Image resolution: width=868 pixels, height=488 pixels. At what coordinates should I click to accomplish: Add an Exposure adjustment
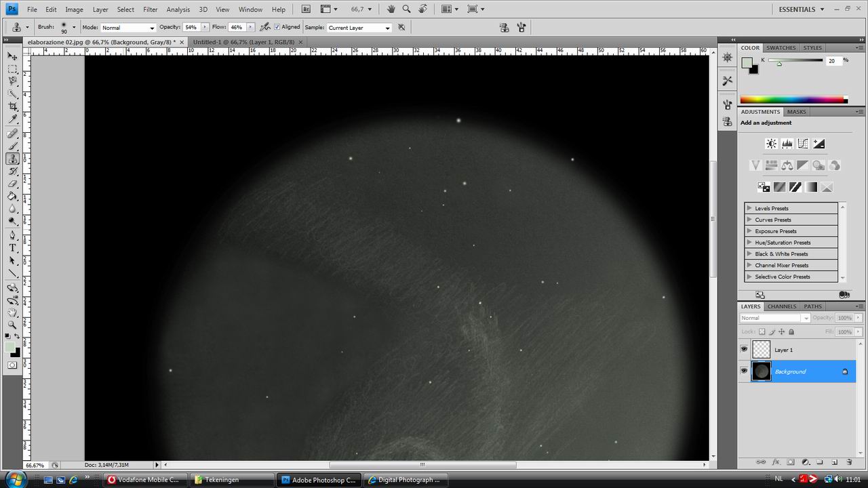[x=818, y=144]
